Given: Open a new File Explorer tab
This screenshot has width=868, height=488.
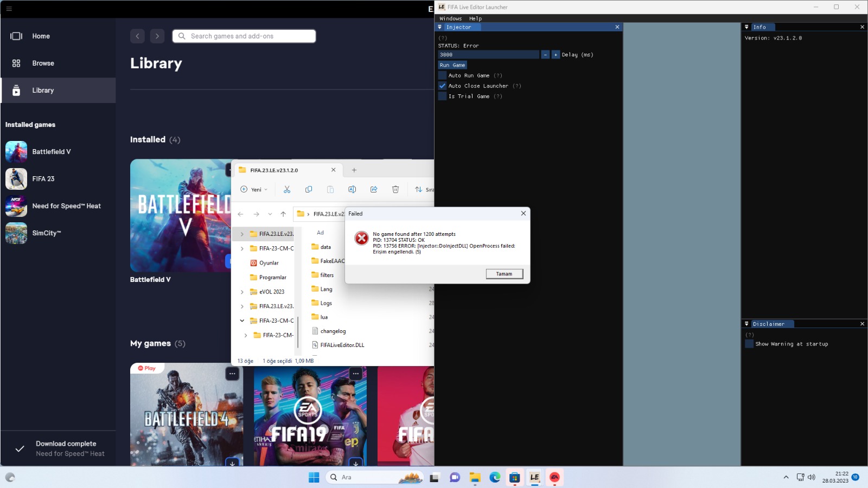Looking at the screenshot, I should pos(354,170).
